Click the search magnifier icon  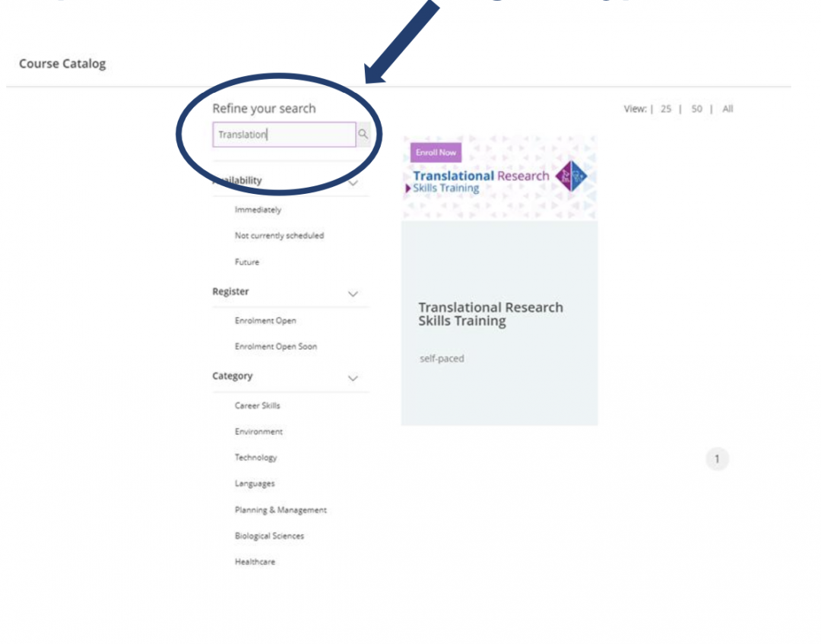click(363, 135)
